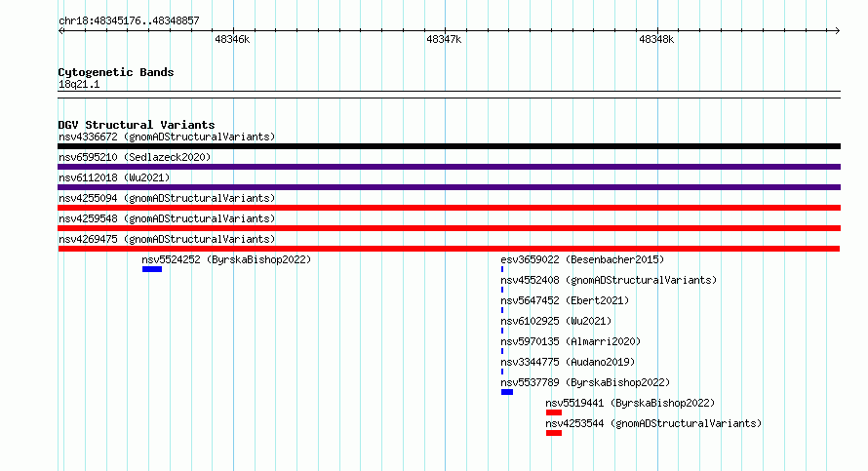
Task: Open nsv4253544 gnomADStructuralVariants label
Action: (x=653, y=423)
